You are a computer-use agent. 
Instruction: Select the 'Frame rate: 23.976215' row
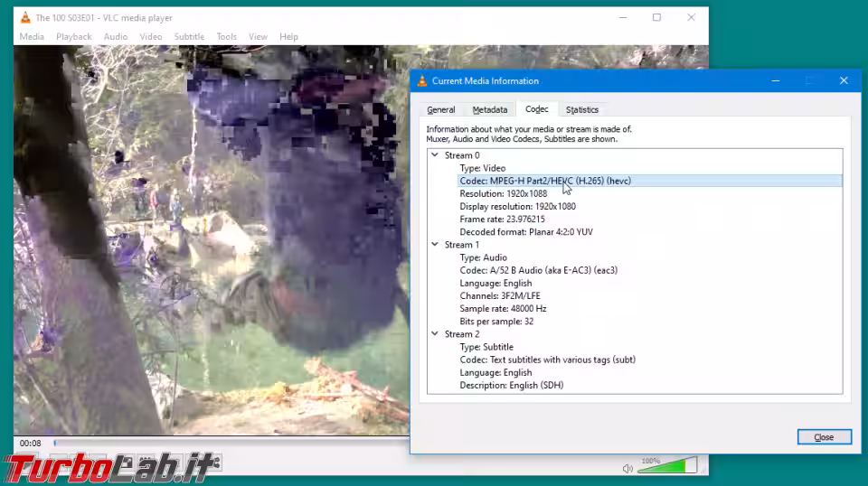(502, 219)
